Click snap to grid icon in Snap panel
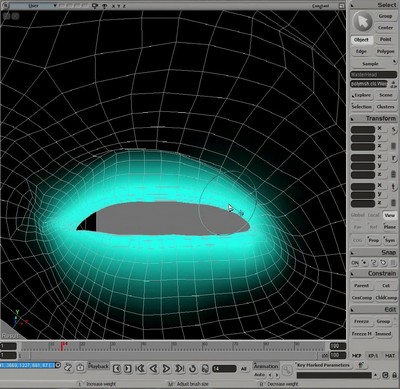Screen dimensions: 400x389 point(393,263)
